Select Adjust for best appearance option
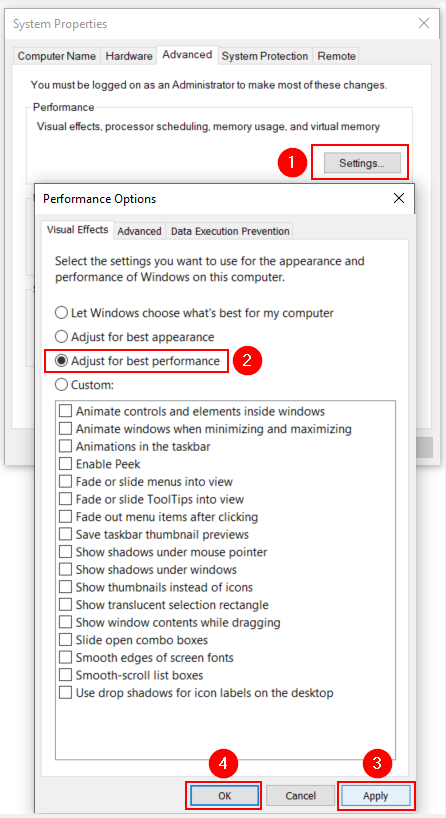The height and width of the screenshot is (818, 446). pos(135,337)
